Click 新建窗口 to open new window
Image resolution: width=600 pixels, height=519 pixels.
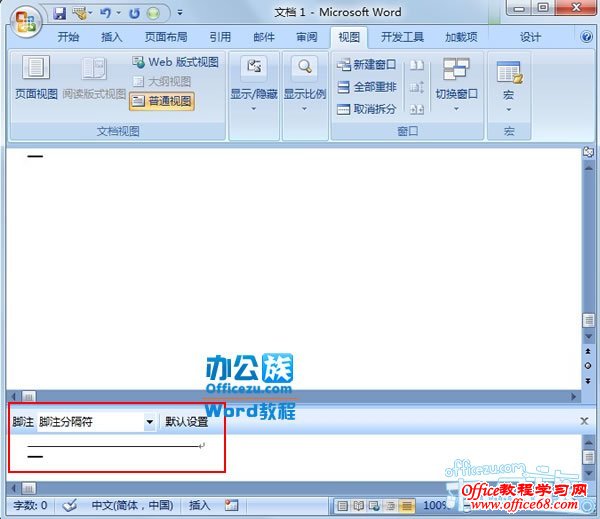(366, 65)
